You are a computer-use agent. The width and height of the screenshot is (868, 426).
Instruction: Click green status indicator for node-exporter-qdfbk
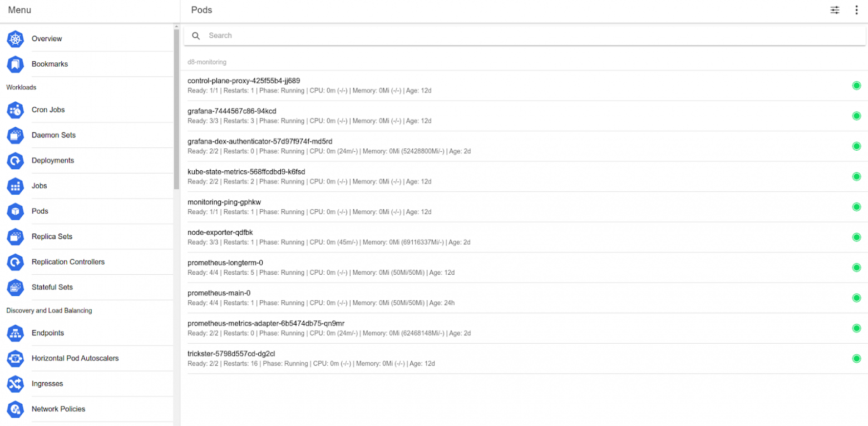[856, 237]
